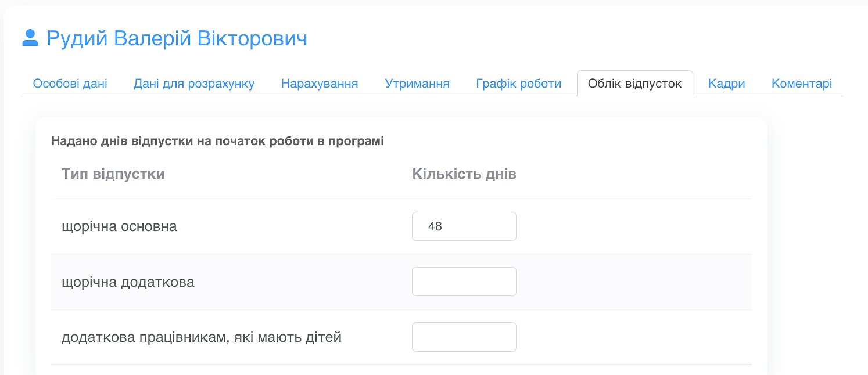Image resolution: width=868 pixels, height=375 pixels.
Task: Click the щорічна додаткова days input
Action: 464,282
